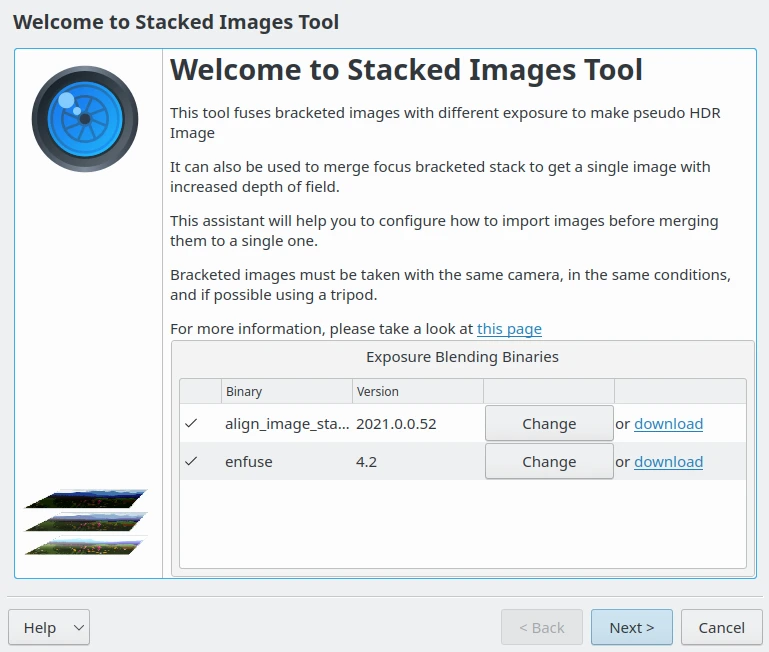Select the align_image_stack binary name cell

[288, 424]
